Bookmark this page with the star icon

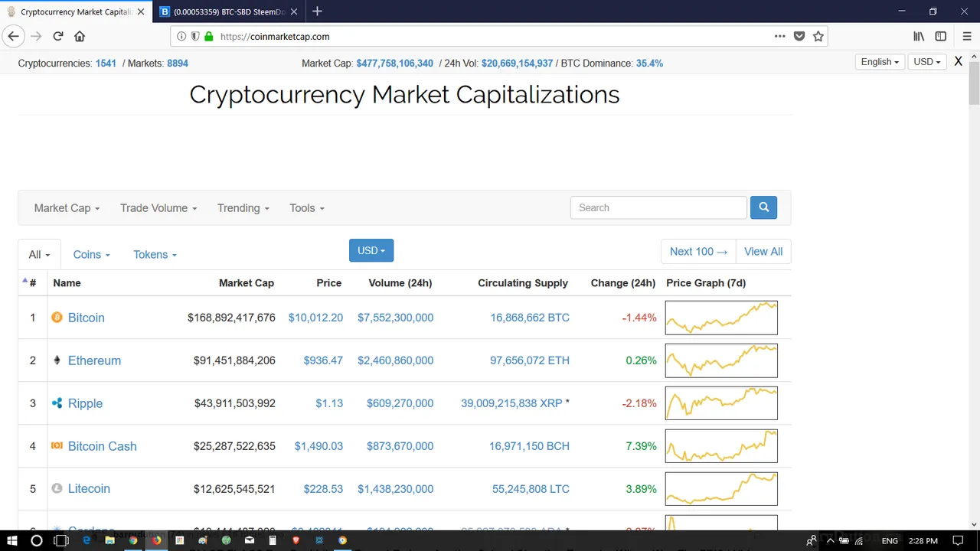818,36
